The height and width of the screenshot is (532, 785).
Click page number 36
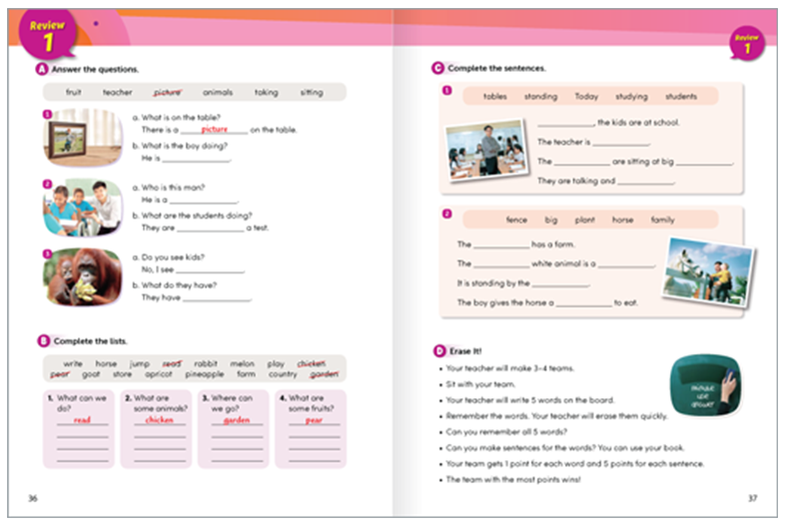pos(33,498)
